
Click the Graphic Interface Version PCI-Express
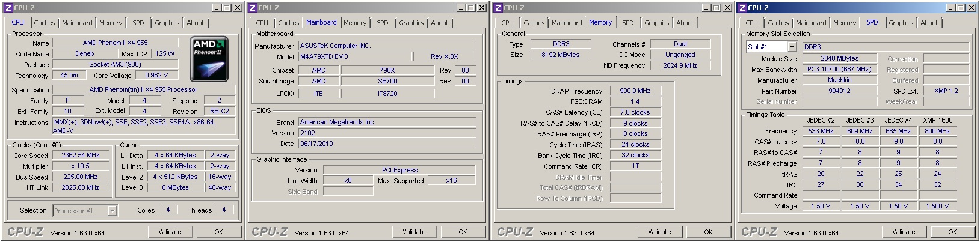(399, 170)
